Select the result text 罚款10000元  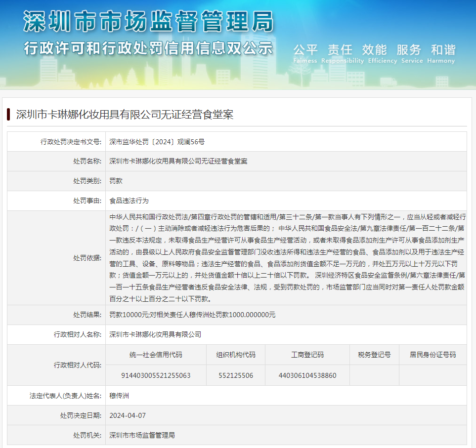pos(129,315)
